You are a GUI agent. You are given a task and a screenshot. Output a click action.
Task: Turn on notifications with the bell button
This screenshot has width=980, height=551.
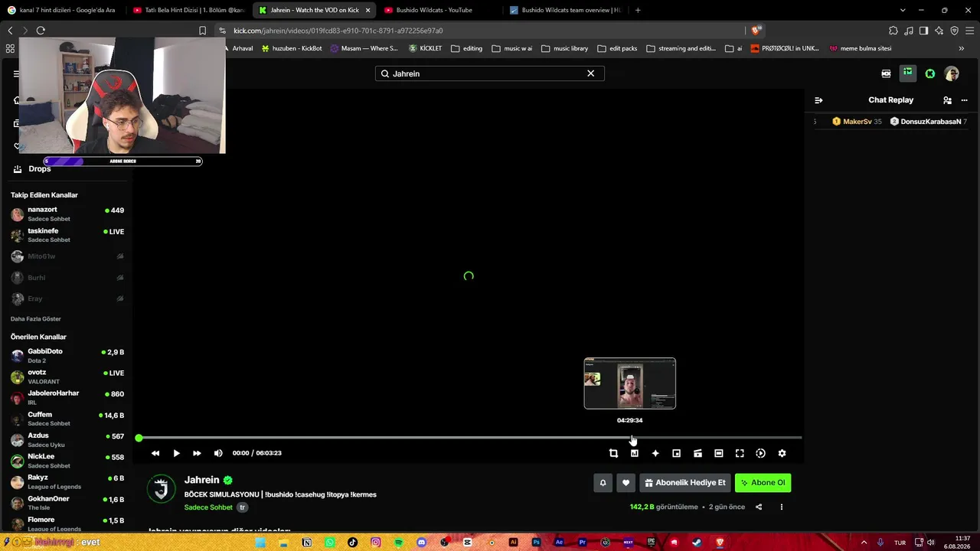click(x=603, y=483)
